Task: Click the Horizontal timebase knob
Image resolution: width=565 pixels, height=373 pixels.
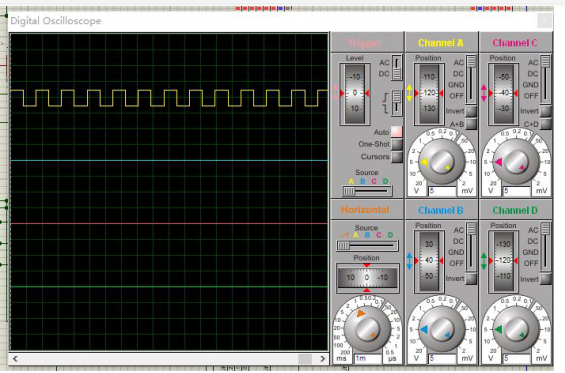Action: (x=367, y=329)
